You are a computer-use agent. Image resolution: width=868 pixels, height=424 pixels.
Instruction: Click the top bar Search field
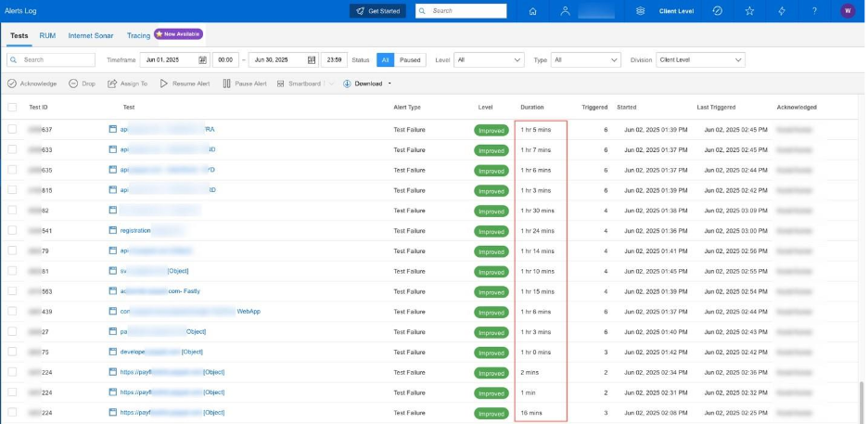click(x=461, y=11)
